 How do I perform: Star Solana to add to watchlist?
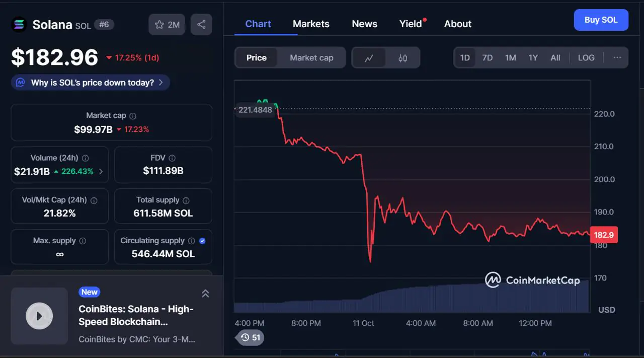coord(167,25)
